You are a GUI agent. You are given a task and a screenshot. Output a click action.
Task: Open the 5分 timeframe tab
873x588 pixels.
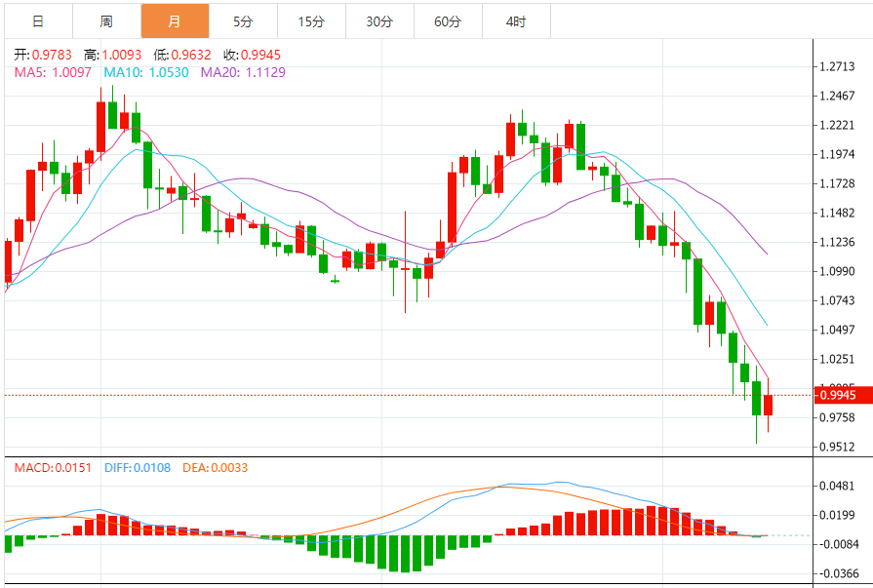[x=243, y=21]
